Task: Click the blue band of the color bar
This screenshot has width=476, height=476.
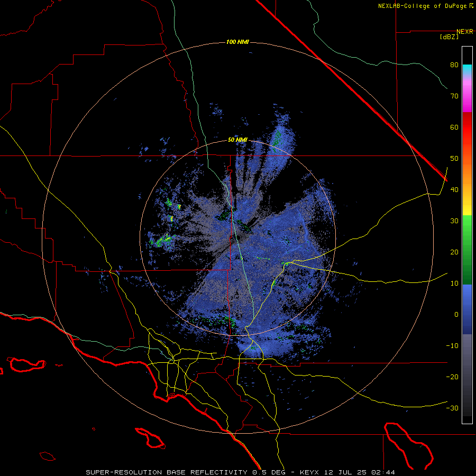Action: click(467, 309)
